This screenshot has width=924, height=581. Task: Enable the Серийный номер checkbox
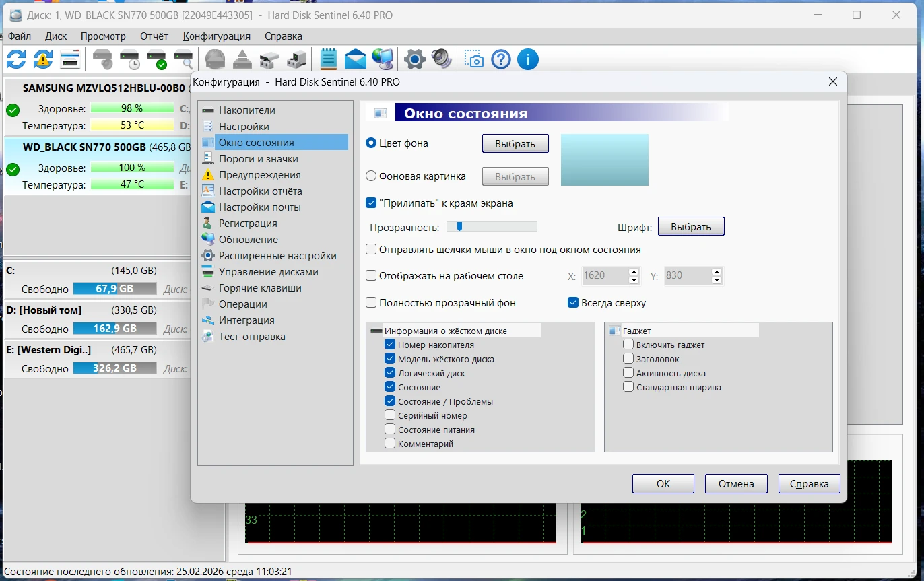coord(390,415)
